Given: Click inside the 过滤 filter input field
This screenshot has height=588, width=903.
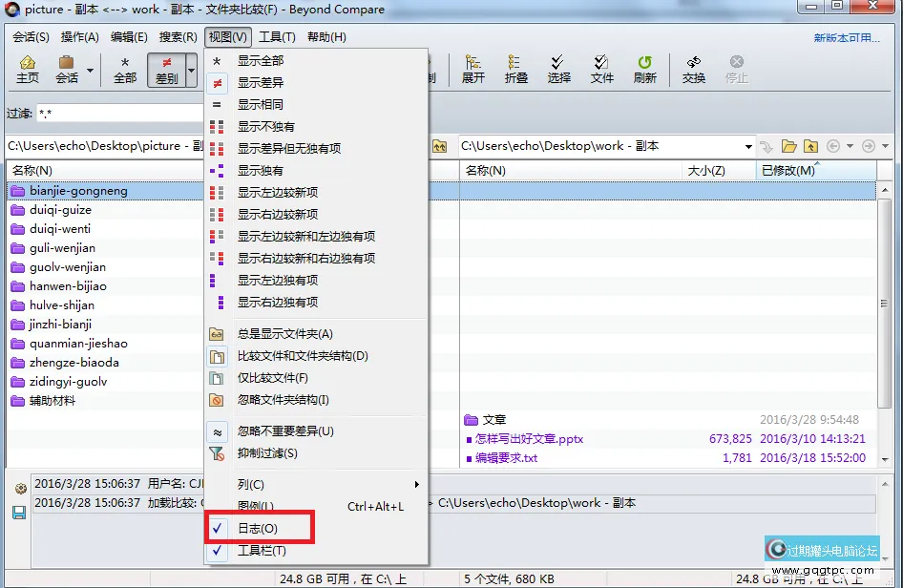Looking at the screenshot, I should [115, 111].
